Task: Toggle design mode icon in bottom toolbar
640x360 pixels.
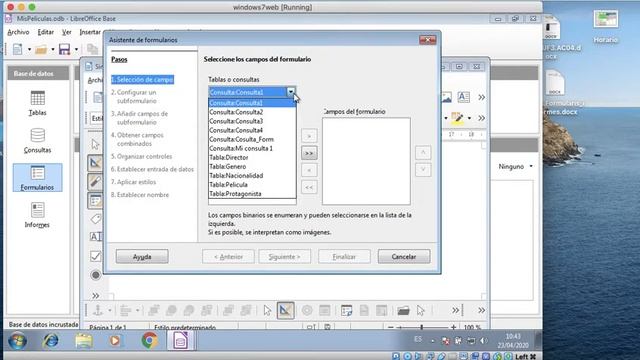Action: pos(285,311)
